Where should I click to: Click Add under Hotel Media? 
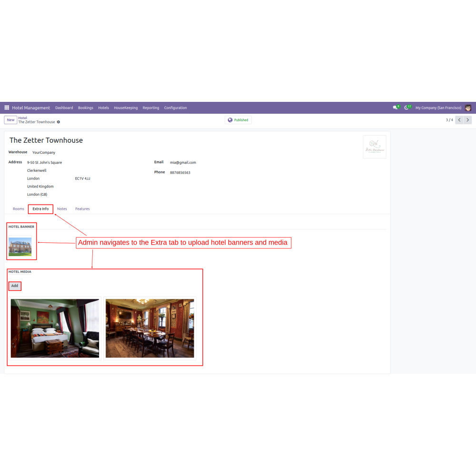[x=15, y=286]
